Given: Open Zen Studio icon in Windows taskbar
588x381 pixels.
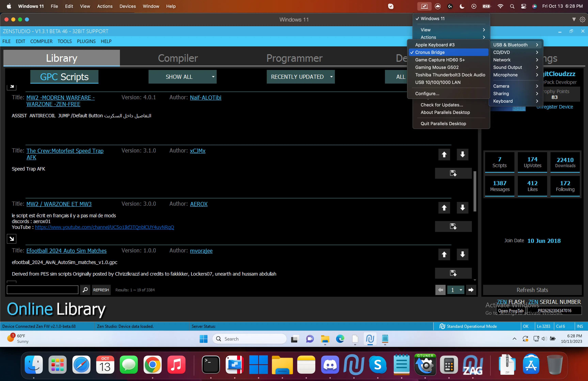Looking at the screenshot, I should click(x=370, y=339).
